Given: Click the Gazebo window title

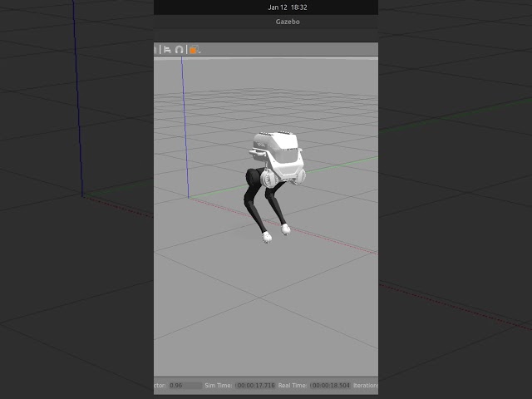Looking at the screenshot, I should (288, 22).
